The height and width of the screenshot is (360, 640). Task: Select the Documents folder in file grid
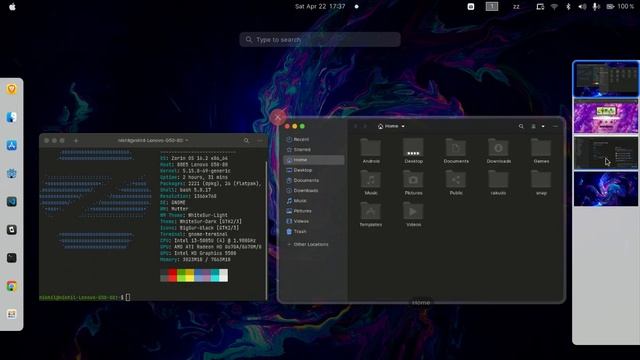[x=456, y=151]
